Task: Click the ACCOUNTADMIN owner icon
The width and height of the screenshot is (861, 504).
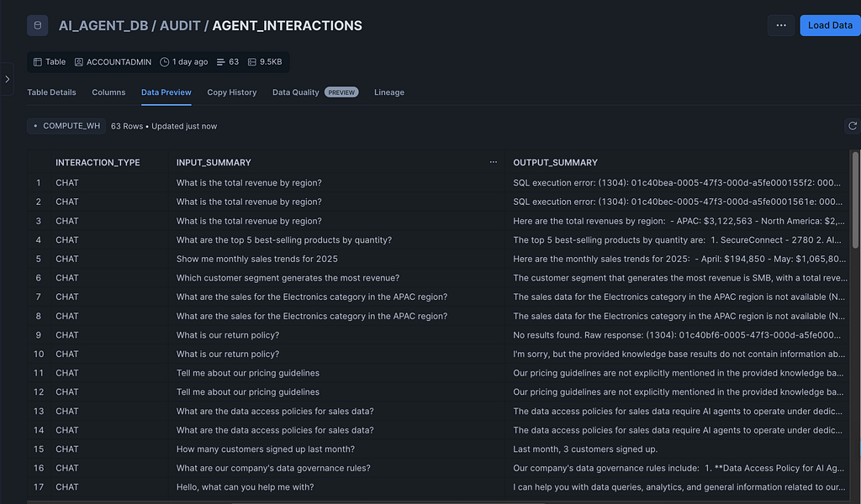Action: tap(79, 62)
